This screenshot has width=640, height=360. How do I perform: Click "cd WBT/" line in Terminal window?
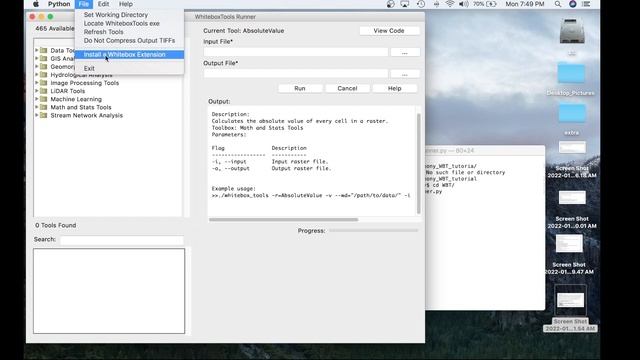(441, 185)
